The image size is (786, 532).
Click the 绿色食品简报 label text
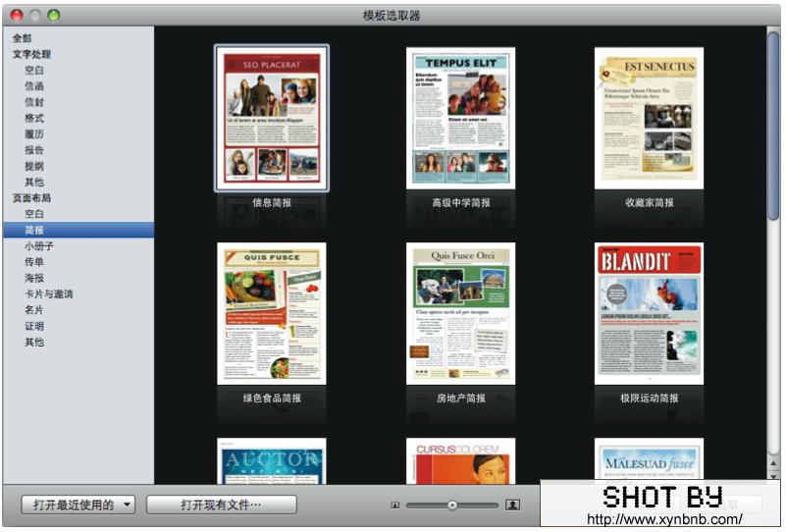click(272, 399)
